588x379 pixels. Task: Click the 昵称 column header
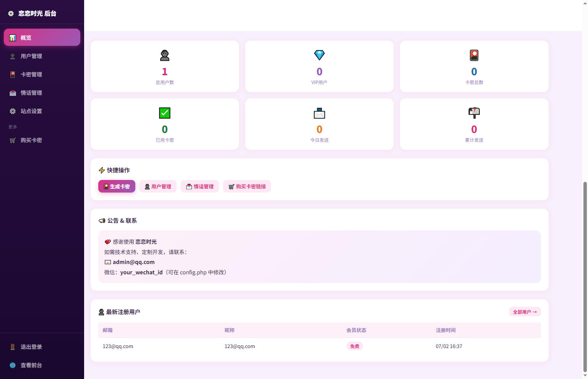click(x=229, y=330)
